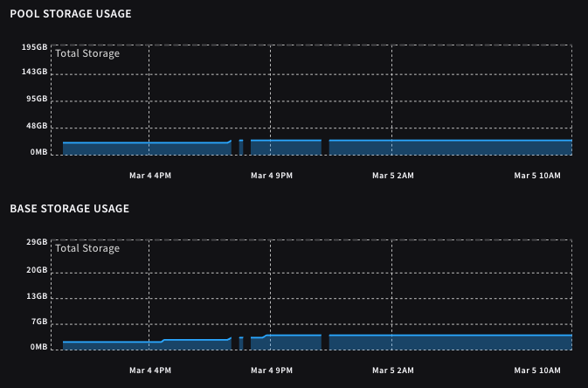Click the 20GB y-axis label
The image size is (588, 388).
click(x=37, y=270)
